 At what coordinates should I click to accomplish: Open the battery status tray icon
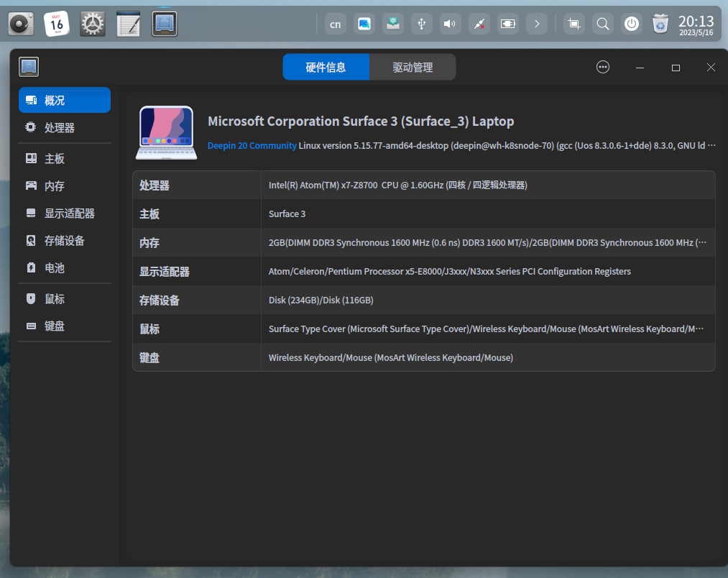(508, 24)
